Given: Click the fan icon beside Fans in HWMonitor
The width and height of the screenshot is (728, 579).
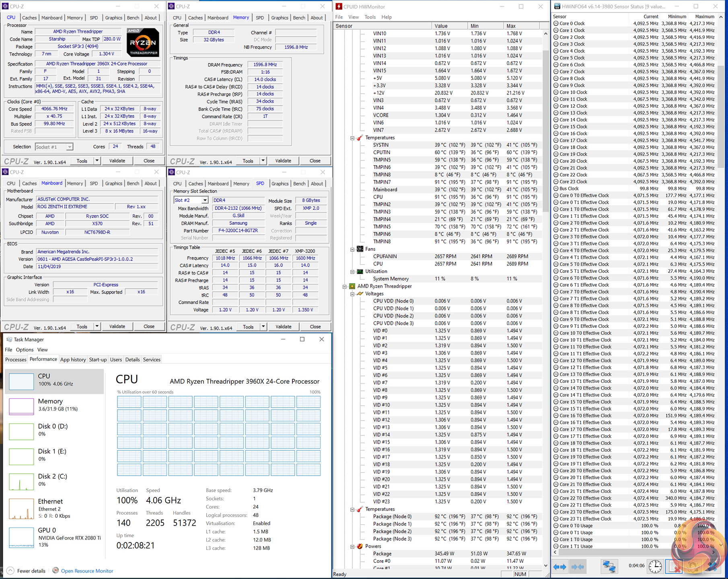Looking at the screenshot, I should coord(360,249).
